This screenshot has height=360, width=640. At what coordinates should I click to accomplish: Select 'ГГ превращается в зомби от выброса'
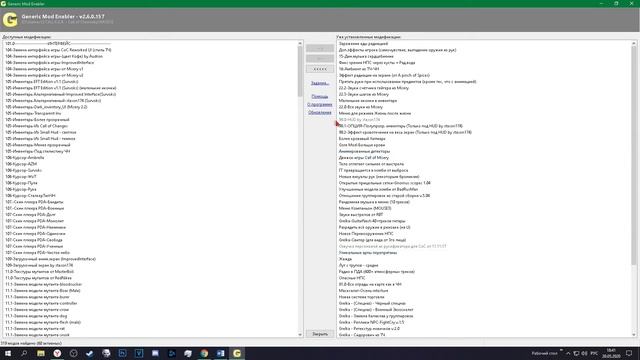point(373,170)
